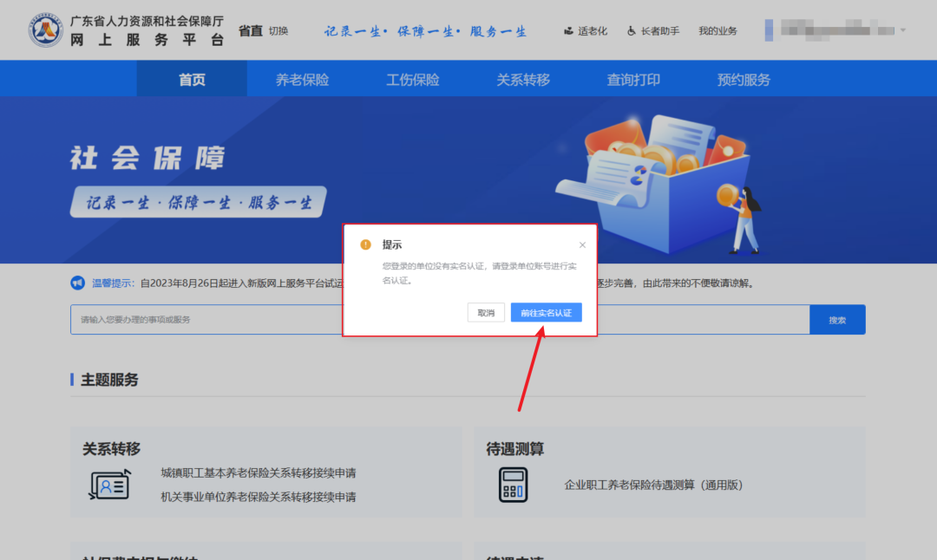Open the 预约服务 menu
Viewport: 937px width, 560px height.
(x=744, y=78)
